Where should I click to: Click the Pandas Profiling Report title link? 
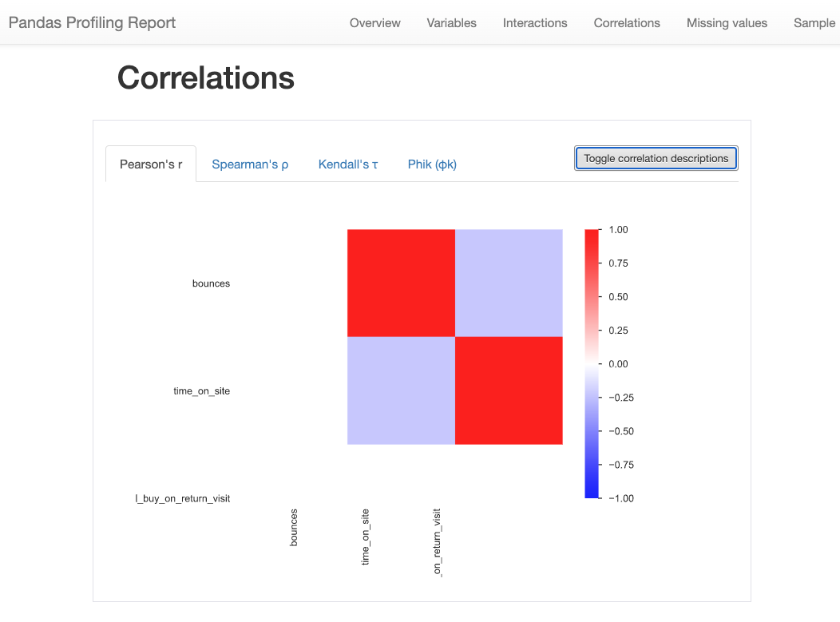pos(92,22)
